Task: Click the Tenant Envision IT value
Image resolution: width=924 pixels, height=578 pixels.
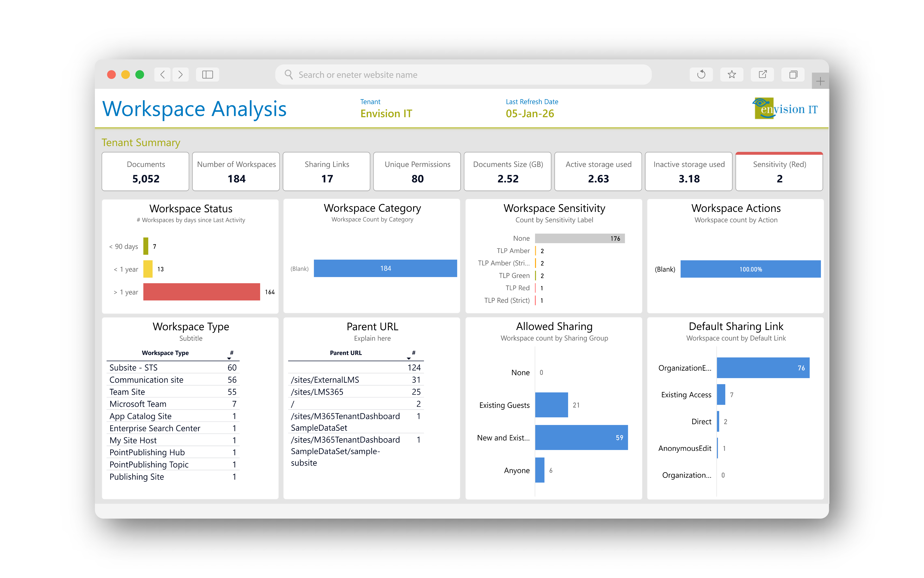Action: click(386, 114)
